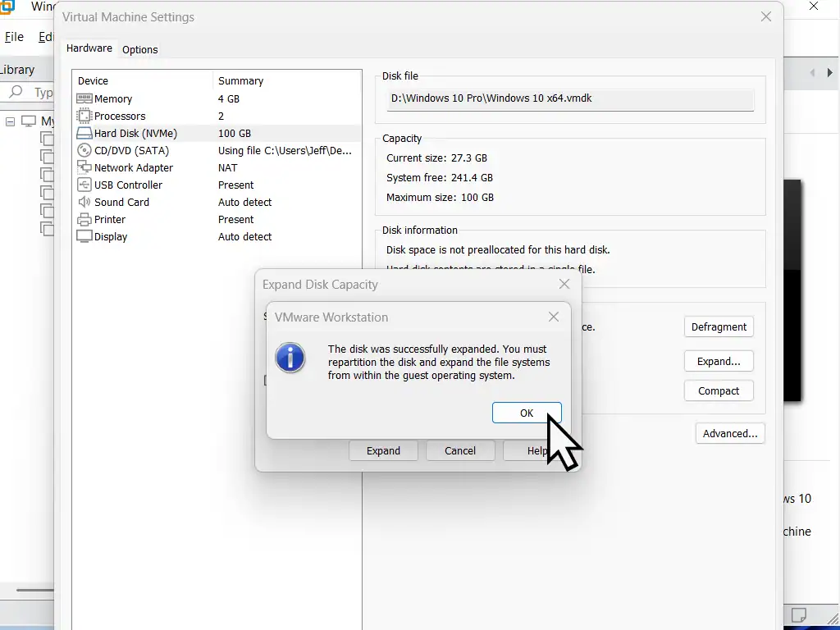The image size is (840, 630).
Task: Click the Expand... disk utility button
Action: 719,361
